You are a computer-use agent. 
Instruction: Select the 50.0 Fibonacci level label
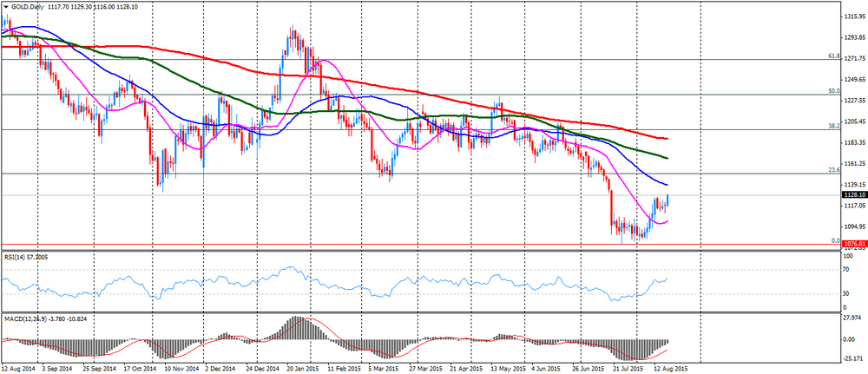(x=833, y=91)
